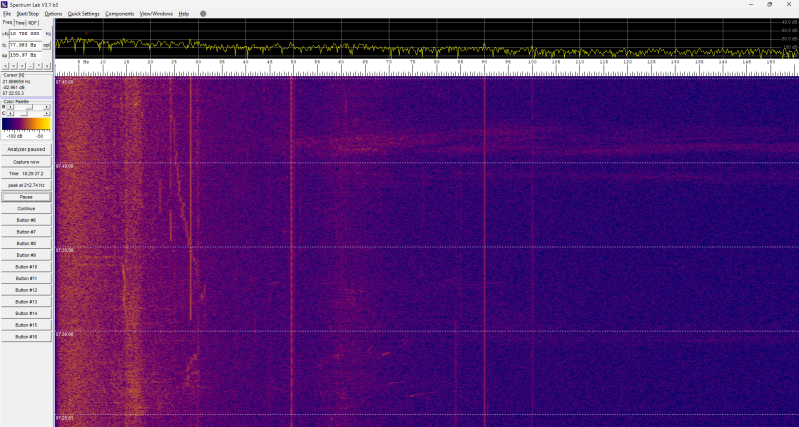The width and height of the screenshot is (799, 427).
Task: Click the 07:30:00 time label on the waterfall
Action: pyautogui.click(x=65, y=334)
